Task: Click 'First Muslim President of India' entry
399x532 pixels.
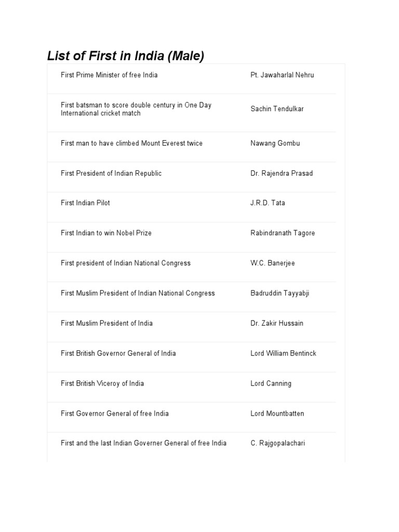Action: (x=107, y=324)
